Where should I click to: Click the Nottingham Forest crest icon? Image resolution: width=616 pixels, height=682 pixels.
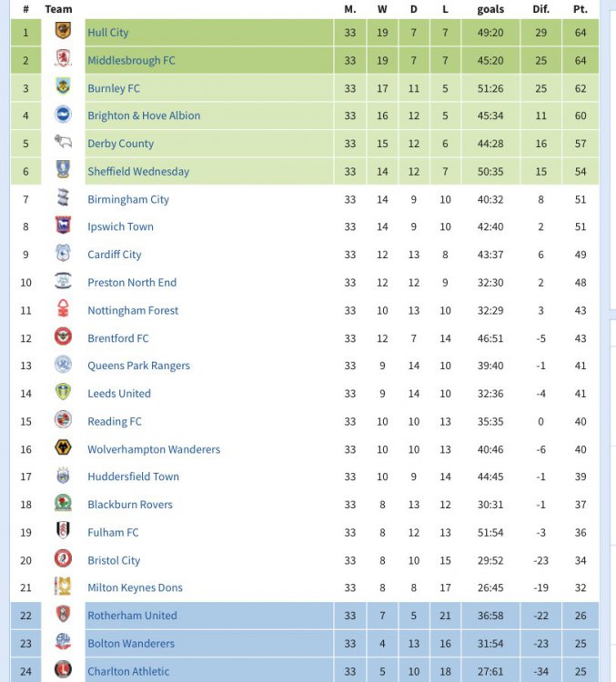[63, 310]
